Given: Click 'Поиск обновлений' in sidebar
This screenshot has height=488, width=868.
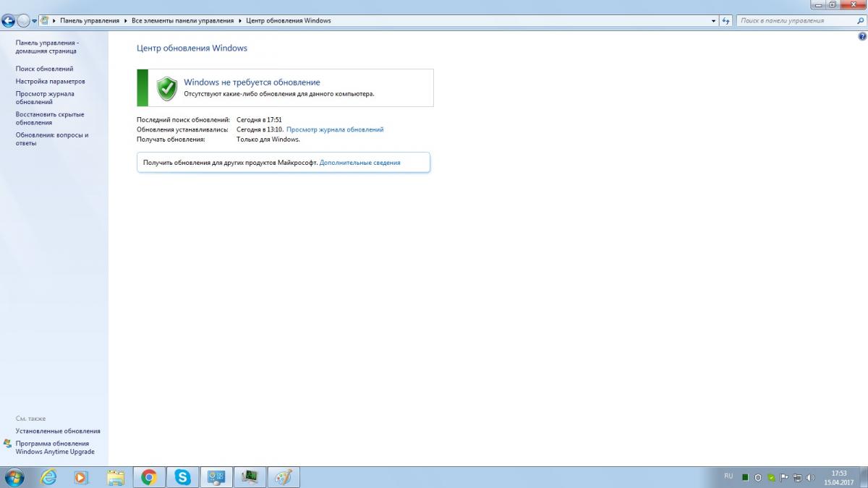Looking at the screenshot, I should click(x=44, y=69).
